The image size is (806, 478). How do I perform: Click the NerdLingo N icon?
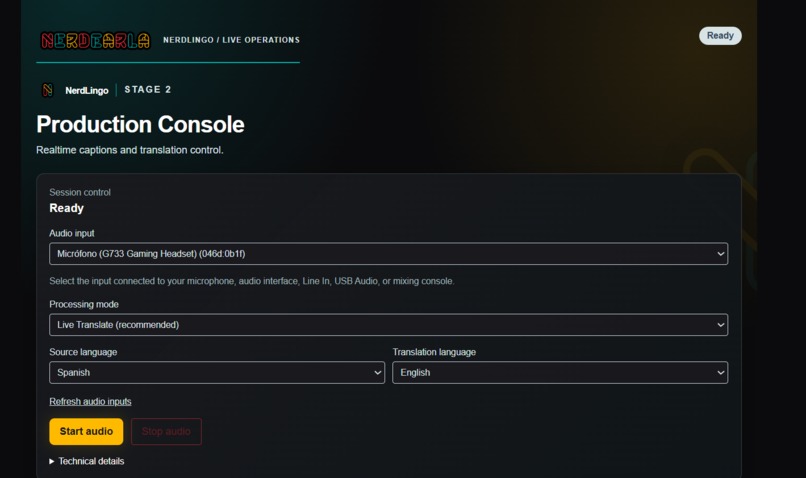coord(47,90)
